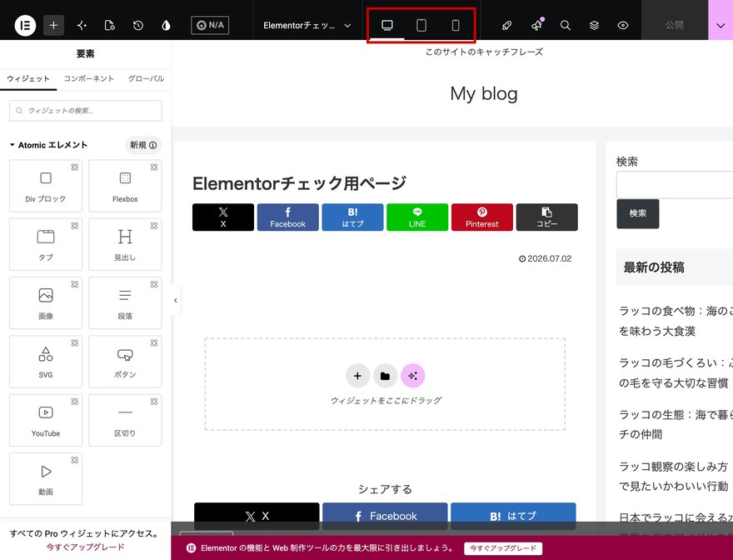The width and height of the screenshot is (733, 560).
Task: Open the ラッコの生態 post link
Action: click(676, 424)
